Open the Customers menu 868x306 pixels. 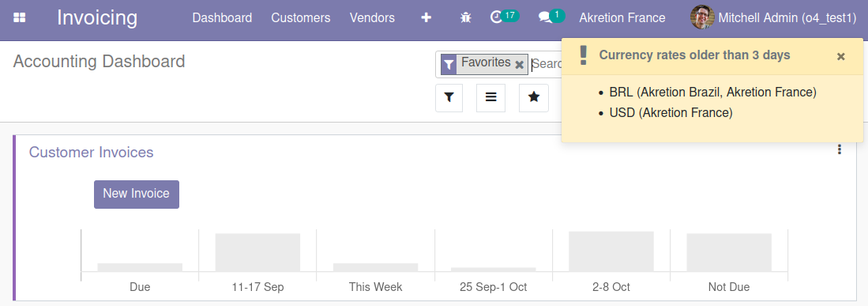pyautogui.click(x=301, y=17)
